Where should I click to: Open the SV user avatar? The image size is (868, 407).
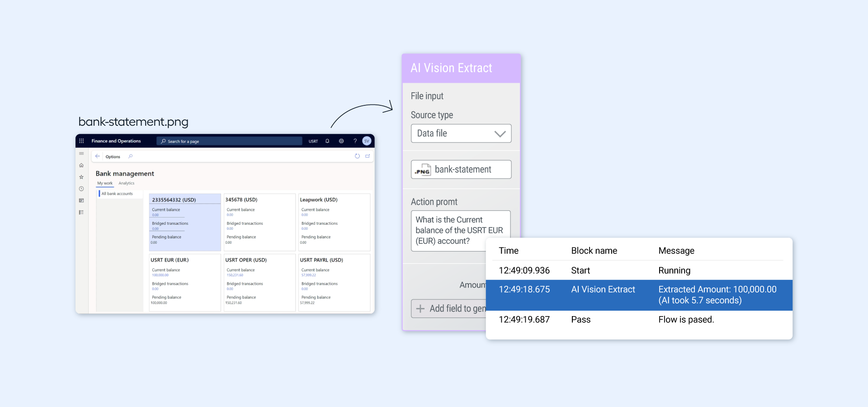[x=367, y=141]
